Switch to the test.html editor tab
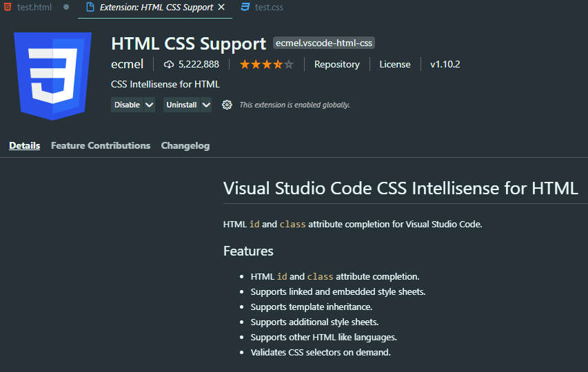Screen dimensions: 588x372 coord(34,7)
